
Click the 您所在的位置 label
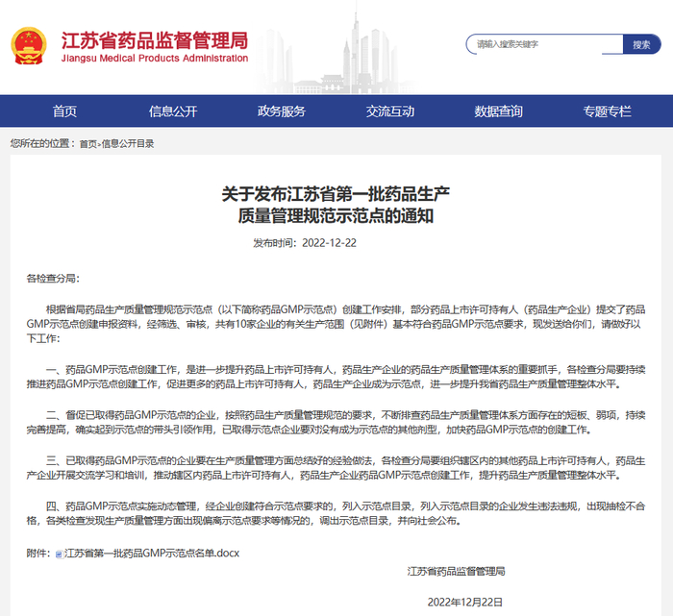[43, 144]
